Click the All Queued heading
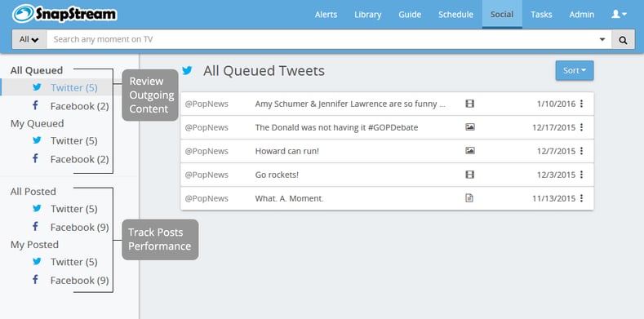644x319 pixels. point(37,70)
